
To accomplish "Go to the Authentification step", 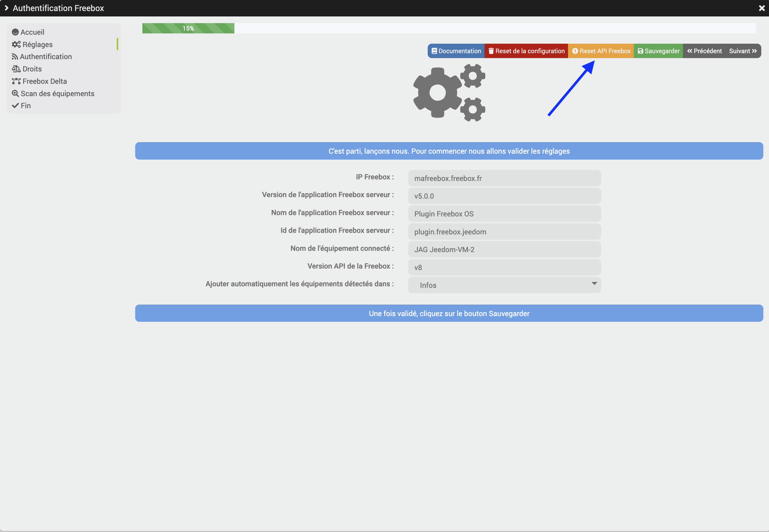I will (x=42, y=57).
